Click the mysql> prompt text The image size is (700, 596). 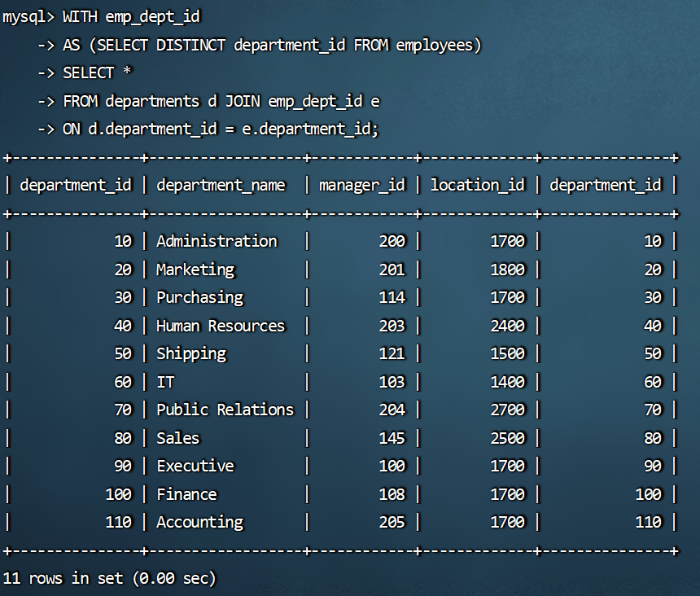pyautogui.click(x=28, y=16)
